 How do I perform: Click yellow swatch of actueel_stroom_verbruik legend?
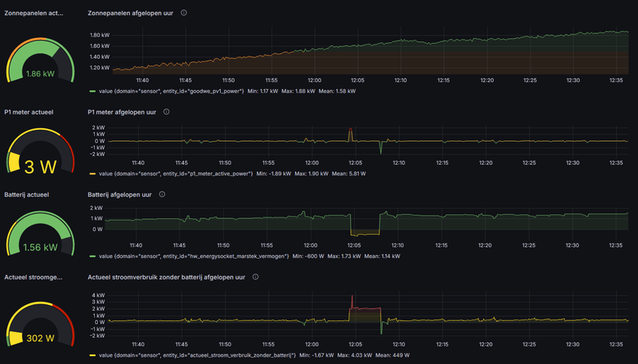tap(93, 355)
